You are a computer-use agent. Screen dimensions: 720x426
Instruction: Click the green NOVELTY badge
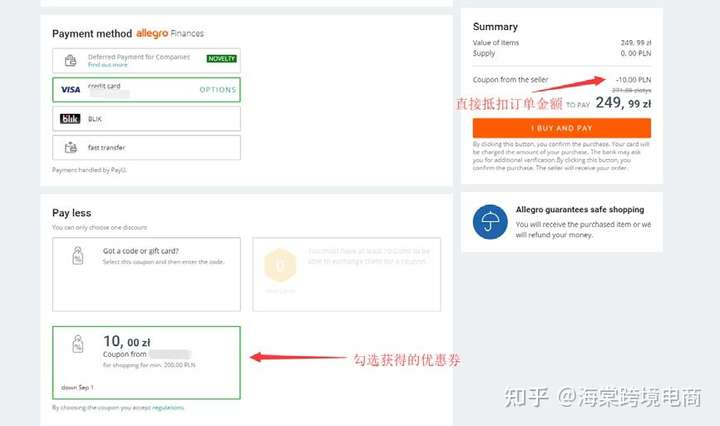pos(221,59)
